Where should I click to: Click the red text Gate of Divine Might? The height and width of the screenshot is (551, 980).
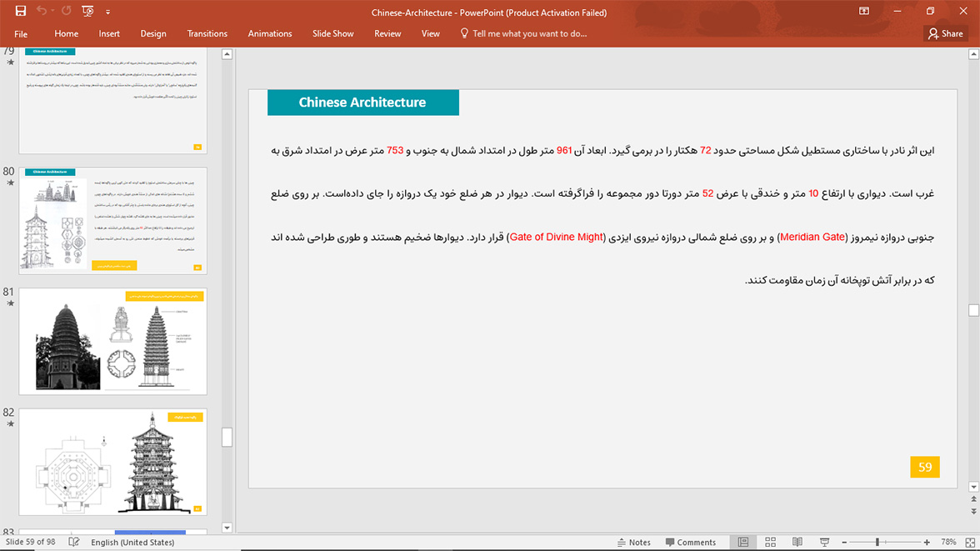557,237
